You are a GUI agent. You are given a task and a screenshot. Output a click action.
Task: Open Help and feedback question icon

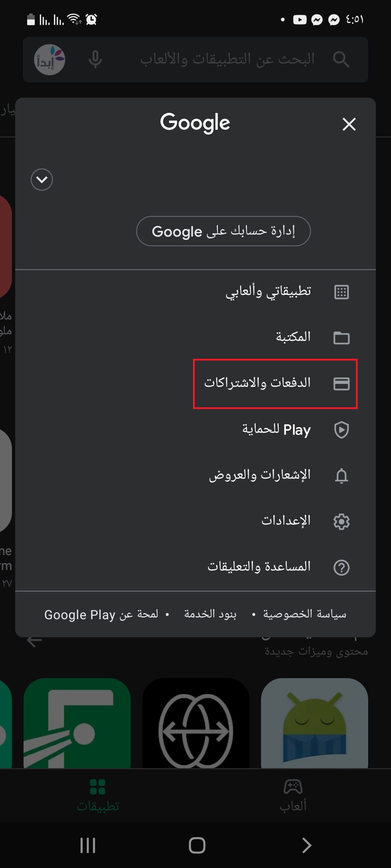[341, 567]
